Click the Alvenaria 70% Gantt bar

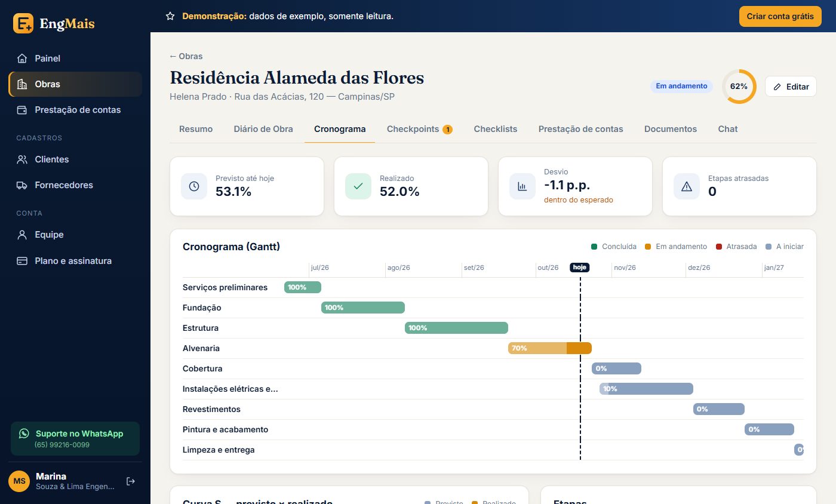pyautogui.click(x=550, y=348)
